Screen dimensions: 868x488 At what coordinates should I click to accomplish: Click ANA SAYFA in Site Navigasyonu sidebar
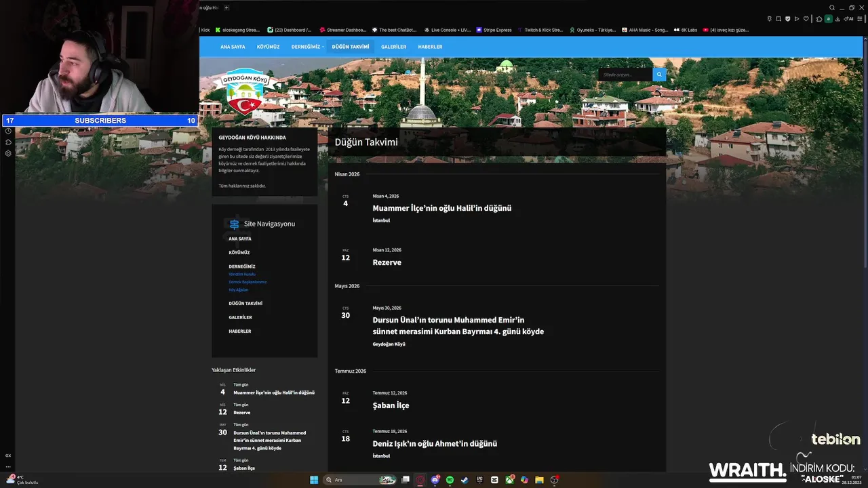coord(239,239)
